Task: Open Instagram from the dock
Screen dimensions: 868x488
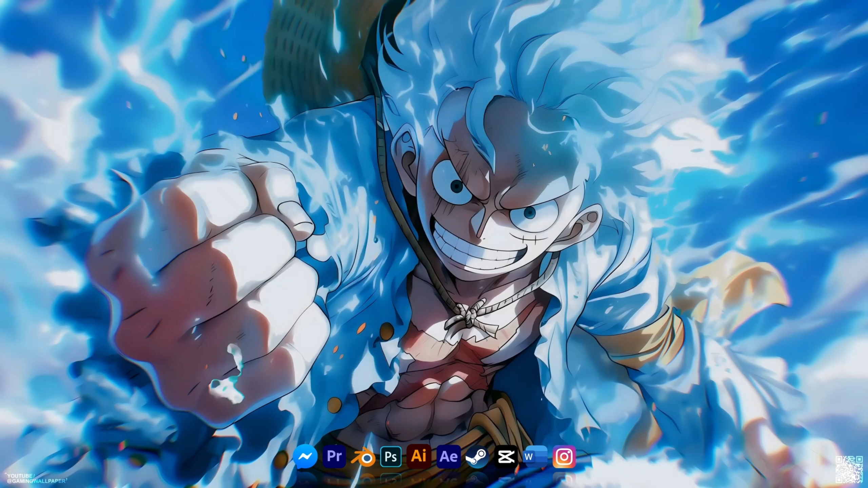Action: (x=564, y=456)
